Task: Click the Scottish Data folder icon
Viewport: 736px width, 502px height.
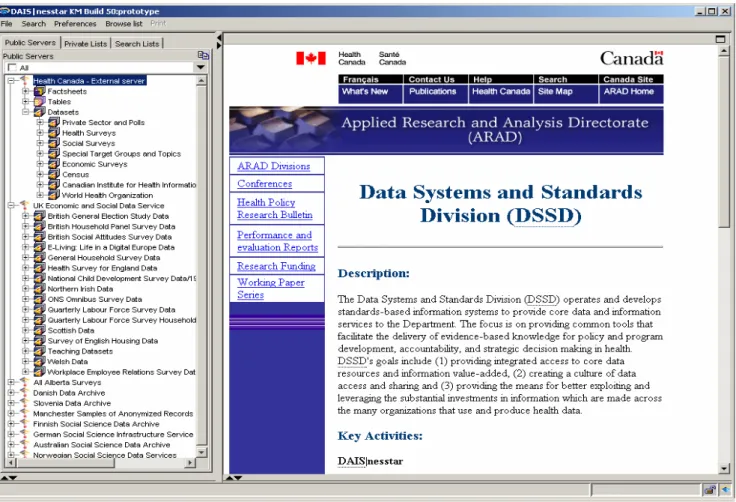Action: [x=40, y=330]
